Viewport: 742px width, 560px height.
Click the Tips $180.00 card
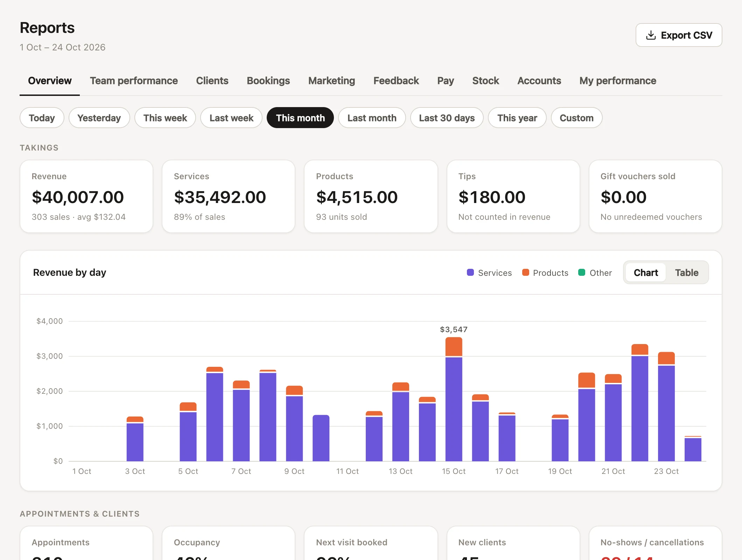[x=513, y=196]
